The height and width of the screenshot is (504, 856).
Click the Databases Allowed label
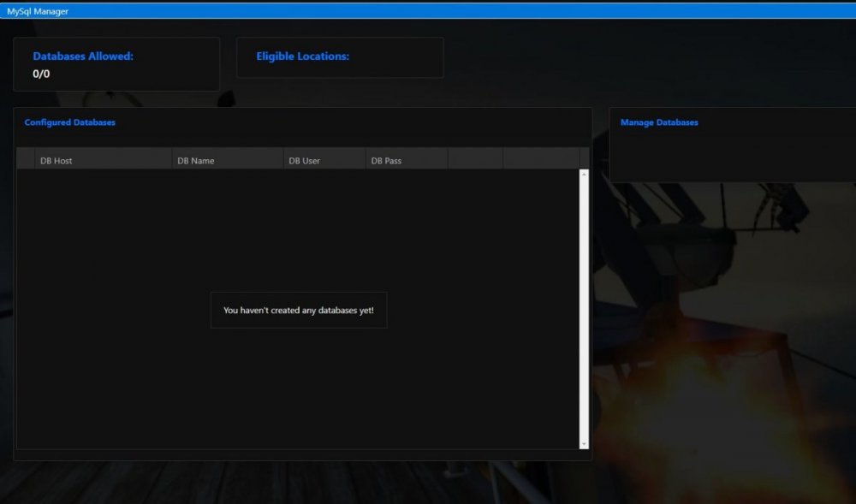83,56
